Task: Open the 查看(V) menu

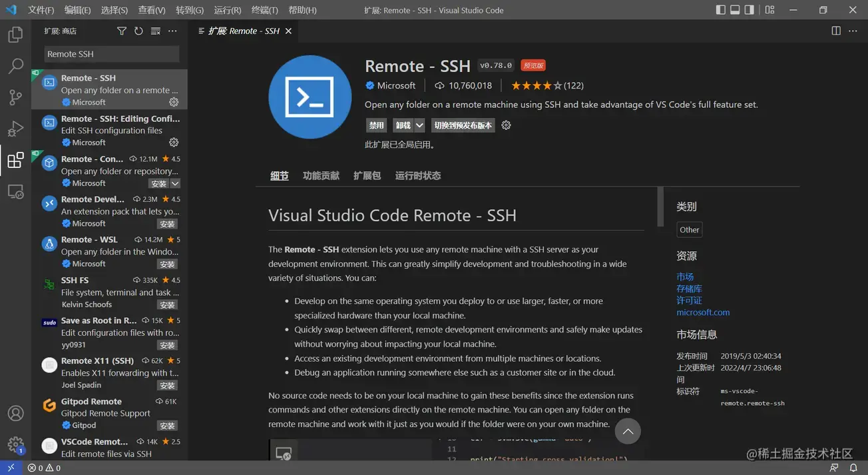Action: (152, 10)
